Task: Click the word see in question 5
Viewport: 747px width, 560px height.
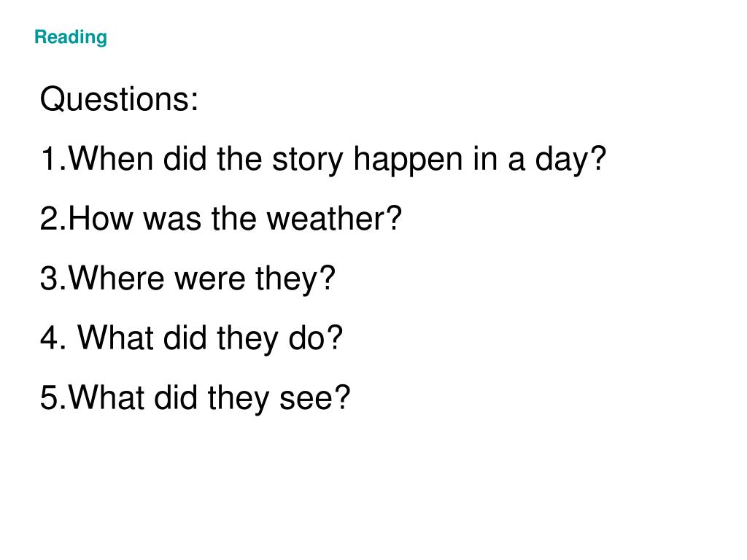Action: (304, 400)
